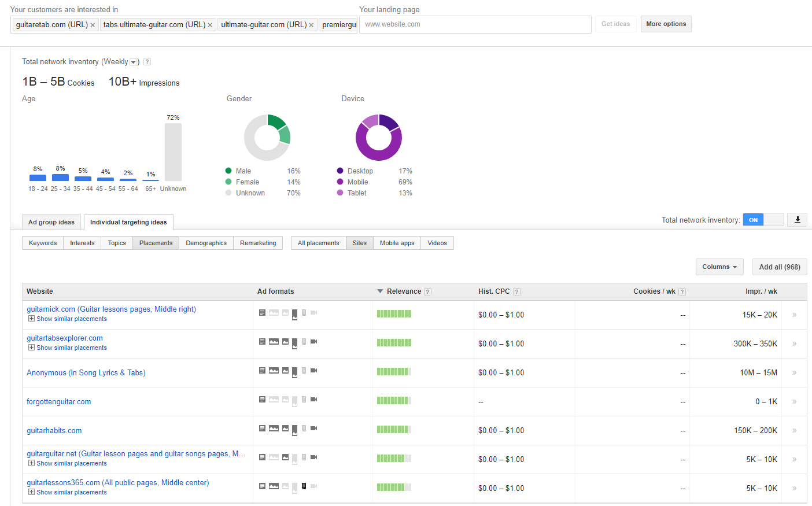Click the download icon button

[798, 220]
